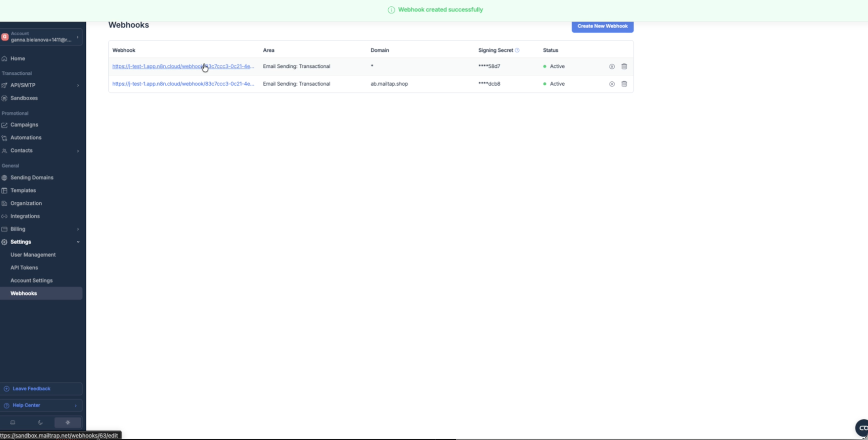The width and height of the screenshot is (868, 440).
Task: Click Create New Webhook button
Action: point(602,26)
